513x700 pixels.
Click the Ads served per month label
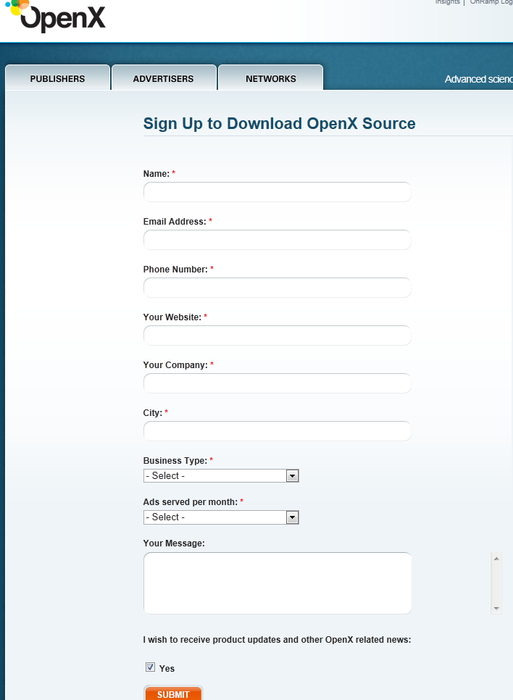click(x=190, y=502)
